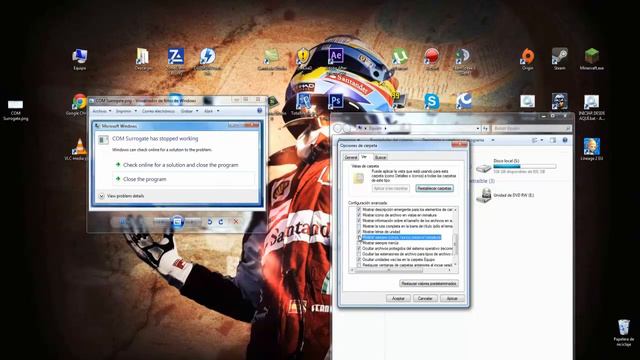640x360 pixels.
Task: Open the Steam desktop shortcut
Action: pos(560,59)
